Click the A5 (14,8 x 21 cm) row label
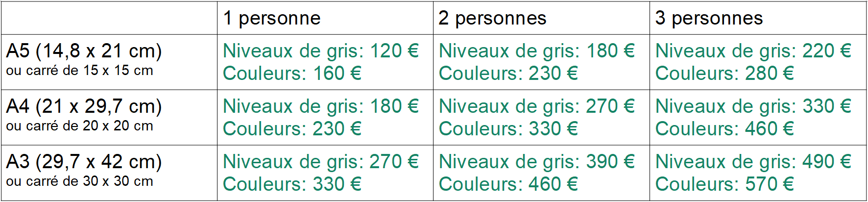 [84, 51]
